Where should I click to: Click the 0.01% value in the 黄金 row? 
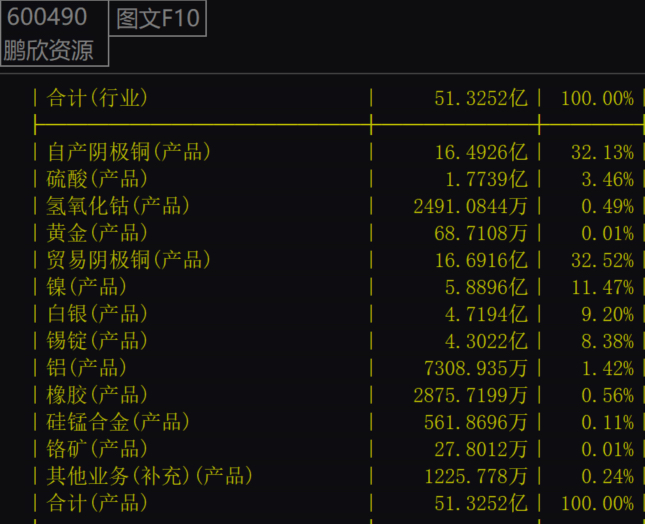tap(608, 234)
